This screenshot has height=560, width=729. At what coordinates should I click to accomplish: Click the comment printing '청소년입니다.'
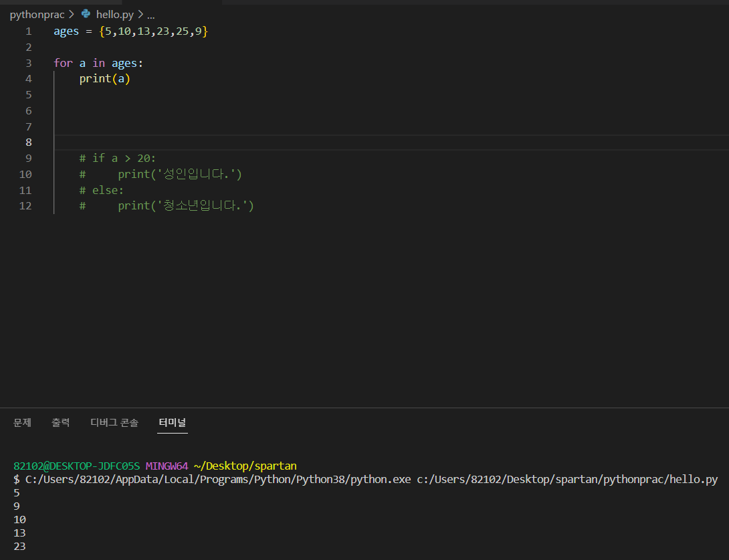[x=167, y=205]
